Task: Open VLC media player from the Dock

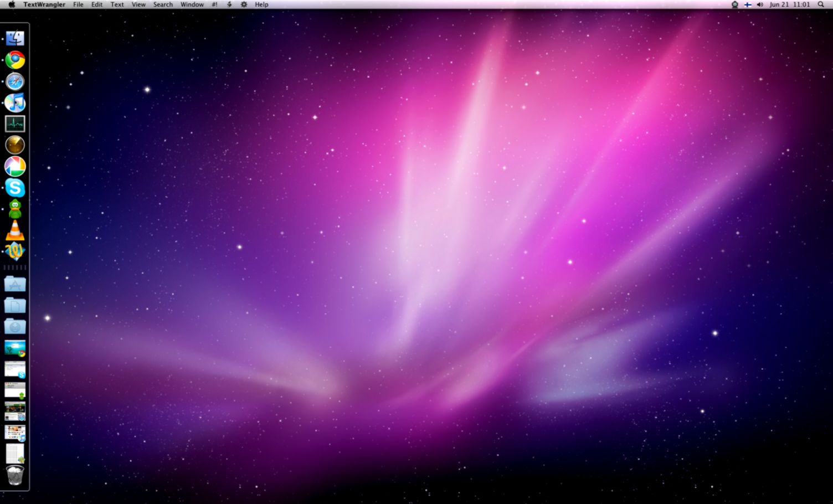Action: pos(15,232)
